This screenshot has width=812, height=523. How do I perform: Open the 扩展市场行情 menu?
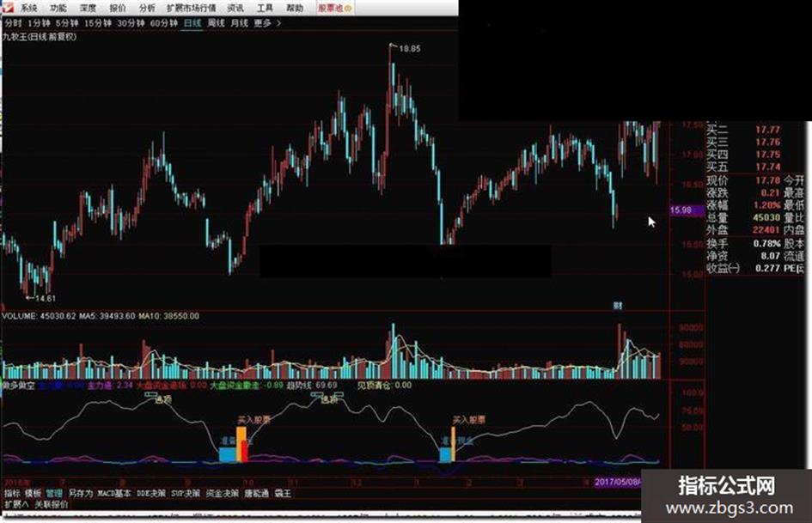191,8
